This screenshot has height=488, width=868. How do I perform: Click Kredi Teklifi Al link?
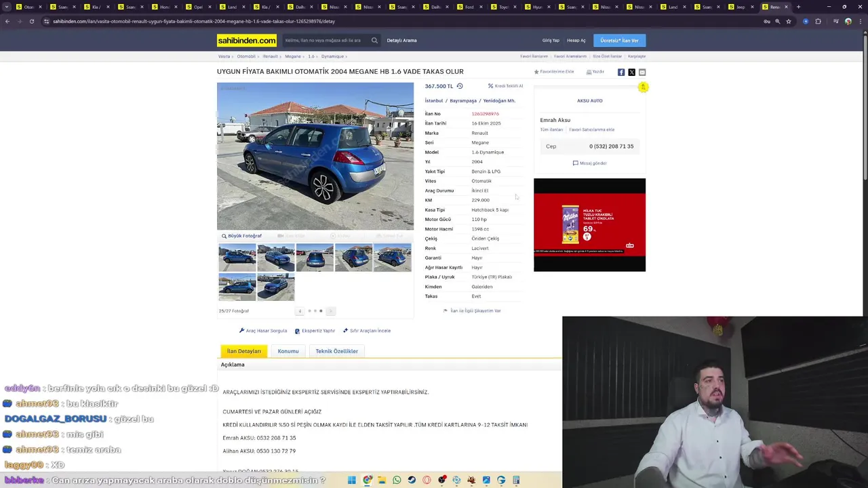coord(506,86)
